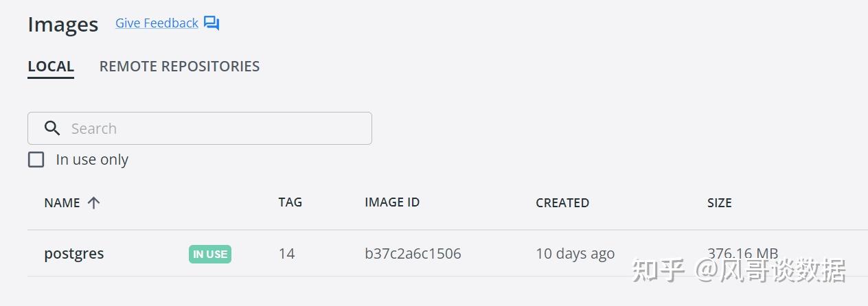Screen dimensions: 868x306
Task: Click the feedback speech bubble icon
Action: [x=212, y=23]
